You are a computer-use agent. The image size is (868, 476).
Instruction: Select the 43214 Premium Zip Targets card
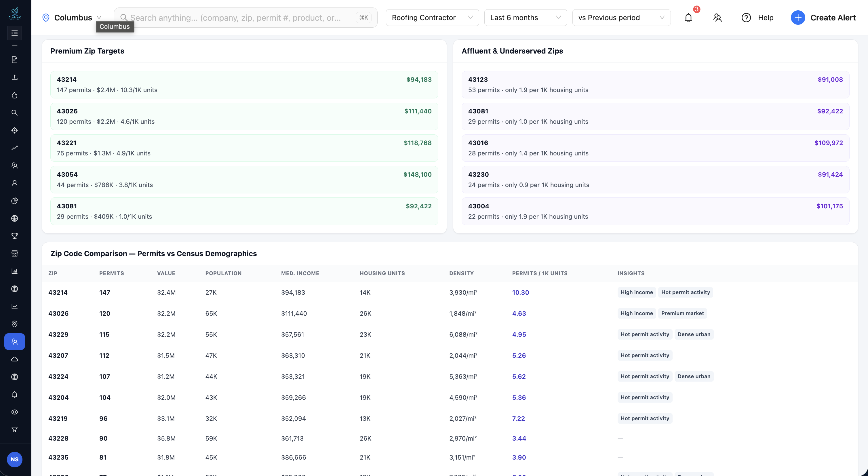(244, 85)
